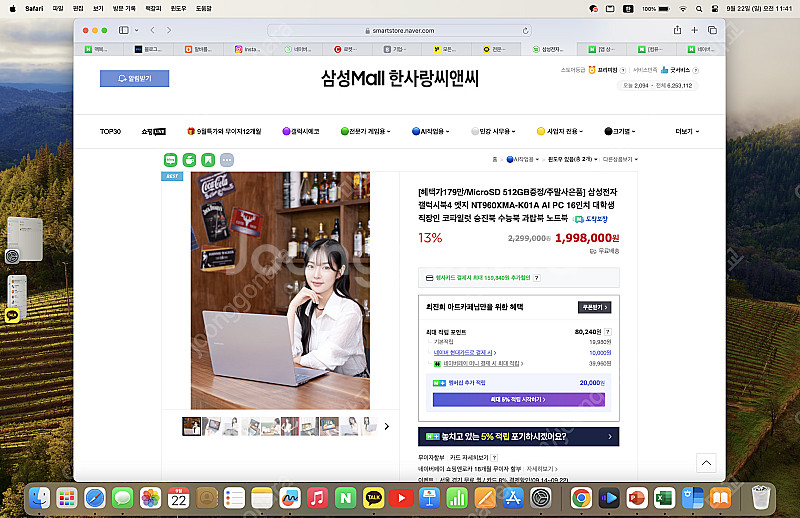The image size is (800, 518).
Task: Open the TOP30 category
Action: pos(110,131)
